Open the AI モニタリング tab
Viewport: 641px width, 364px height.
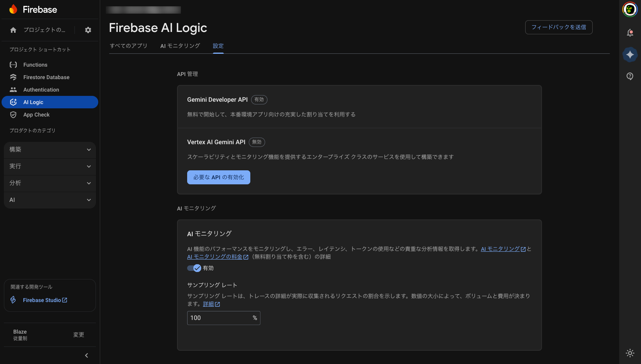(180, 46)
